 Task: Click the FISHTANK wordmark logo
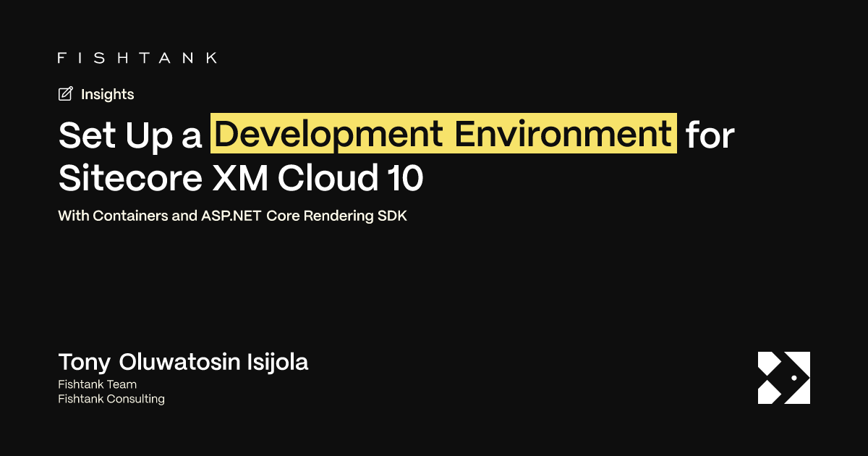[x=137, y=58]
